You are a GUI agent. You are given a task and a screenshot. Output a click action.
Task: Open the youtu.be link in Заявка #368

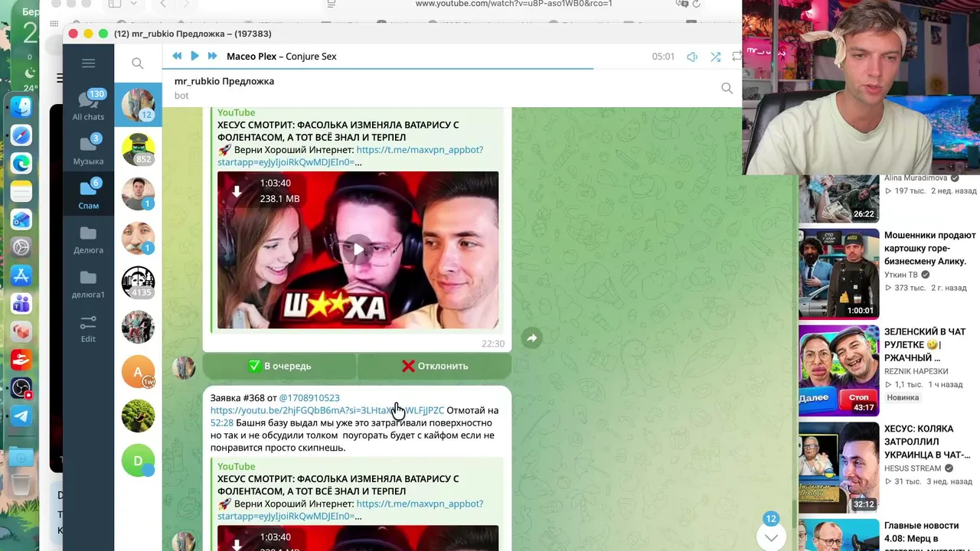[327, 410]
